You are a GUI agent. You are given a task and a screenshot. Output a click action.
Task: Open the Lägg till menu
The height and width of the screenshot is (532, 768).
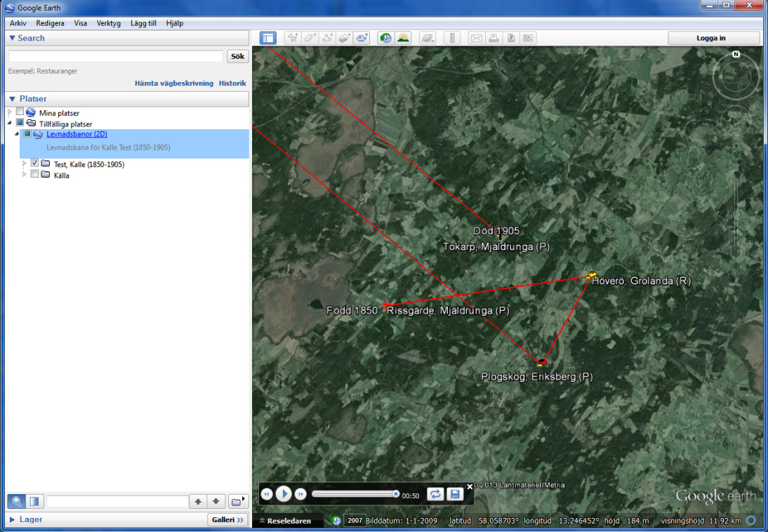pos(143,23)
